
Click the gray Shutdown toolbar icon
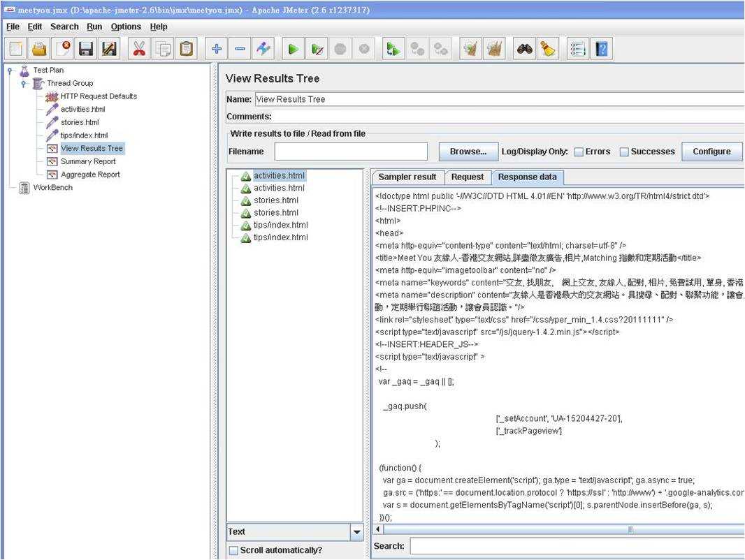[x=364, y=49]
